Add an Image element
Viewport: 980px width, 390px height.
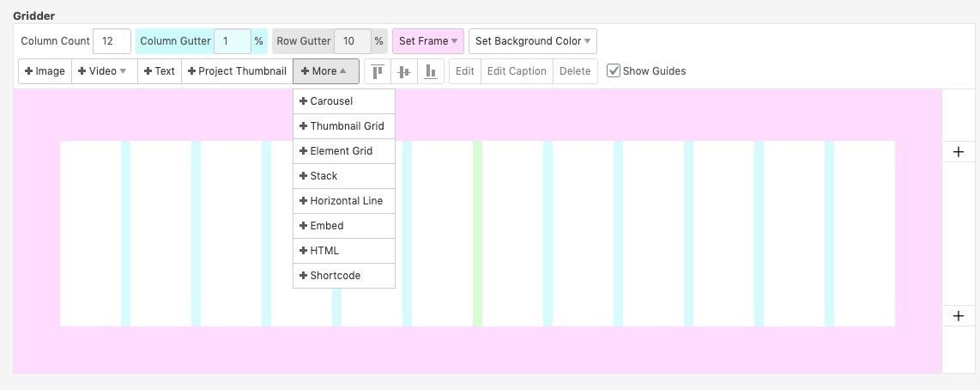click(45, 71)
